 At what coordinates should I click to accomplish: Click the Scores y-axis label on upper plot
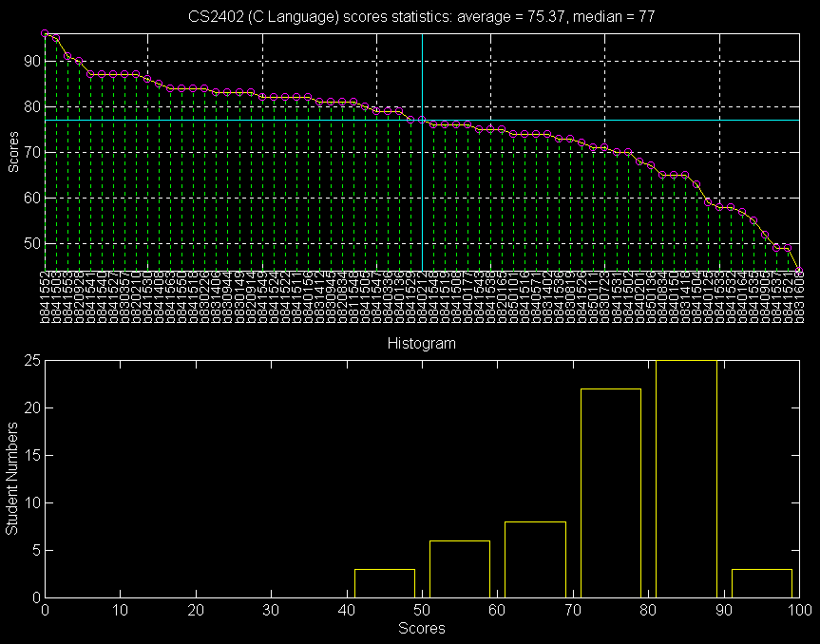coord(12,152)
